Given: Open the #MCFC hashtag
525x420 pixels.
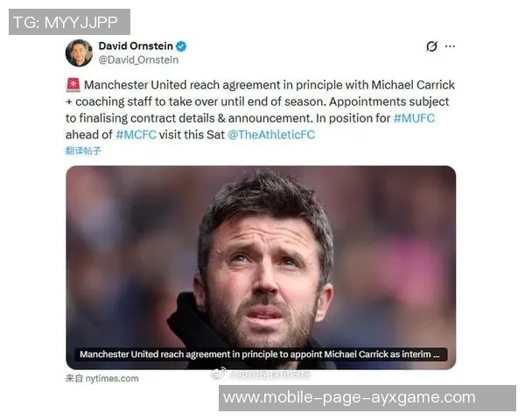Looking at the screenshot, I should point(136,135).
